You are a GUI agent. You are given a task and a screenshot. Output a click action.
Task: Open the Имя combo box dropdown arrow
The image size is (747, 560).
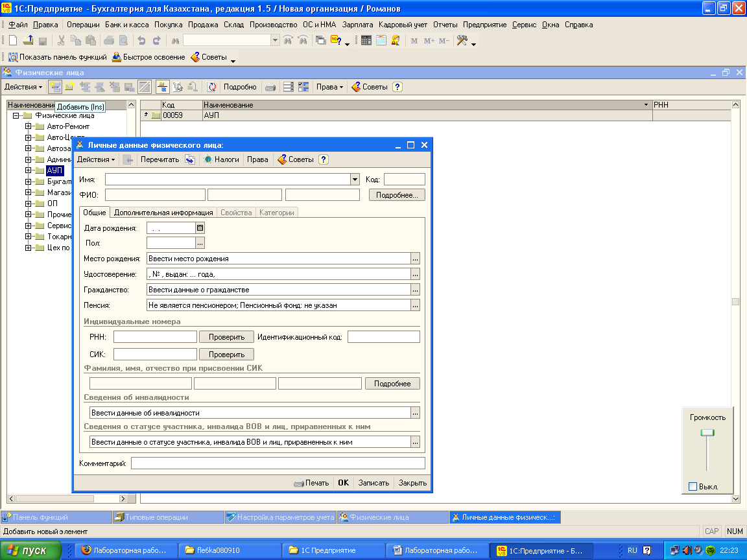pyautogui.click(x=355, y=180)
